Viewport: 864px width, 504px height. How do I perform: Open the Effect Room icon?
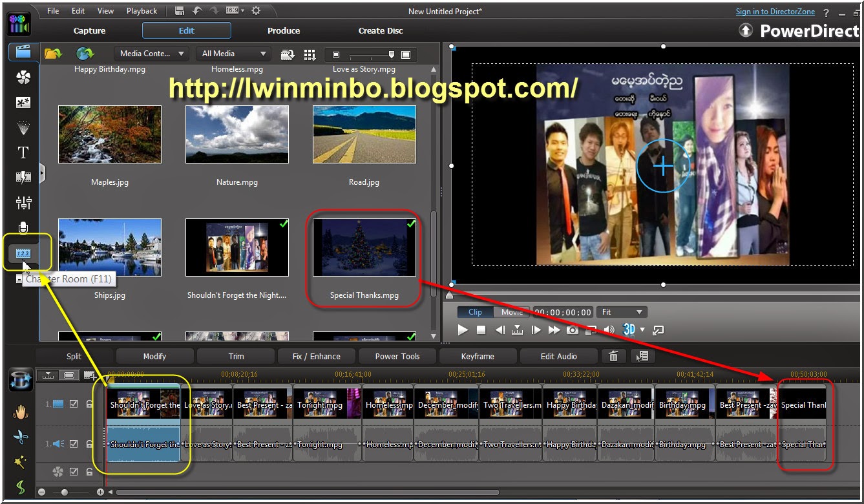tap(23, 78)
